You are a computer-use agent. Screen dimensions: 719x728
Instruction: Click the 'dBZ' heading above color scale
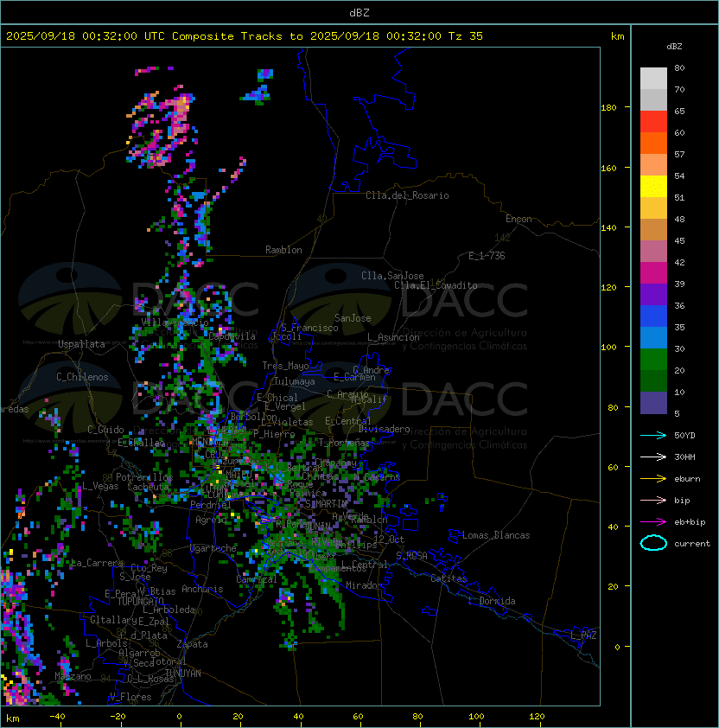(674, 47)
